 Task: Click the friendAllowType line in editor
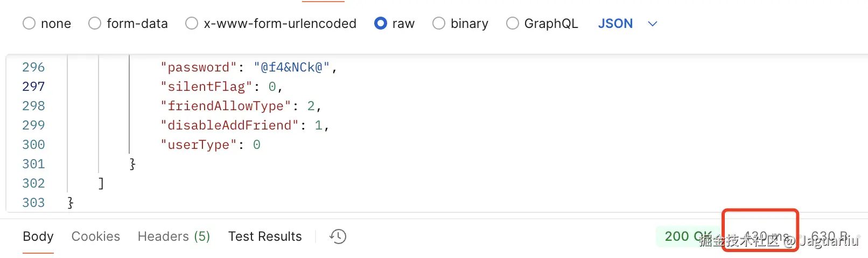(240, 106)
